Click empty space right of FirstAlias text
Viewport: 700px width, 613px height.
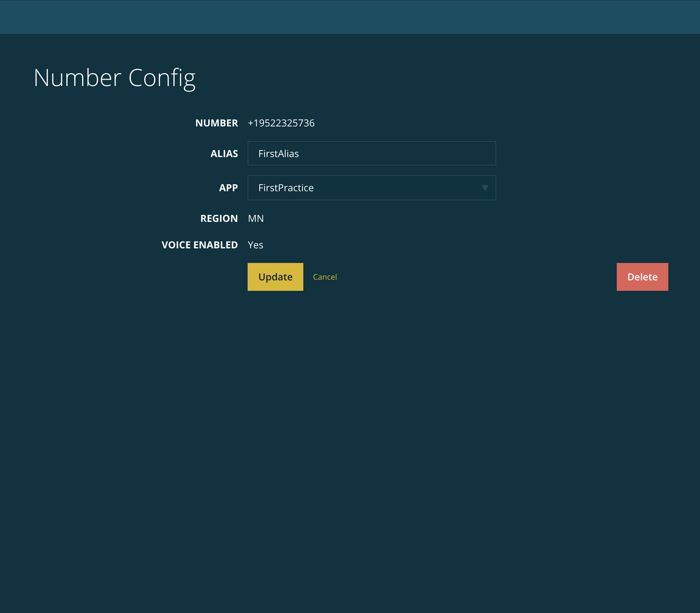pos(400,154)
